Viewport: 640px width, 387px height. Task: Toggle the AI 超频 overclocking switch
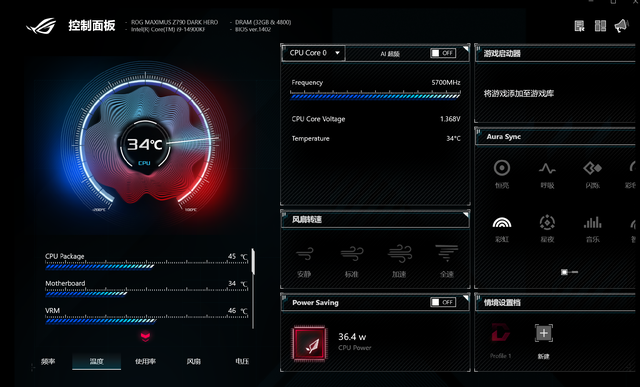pyautogui.click(x=443, y=53)
